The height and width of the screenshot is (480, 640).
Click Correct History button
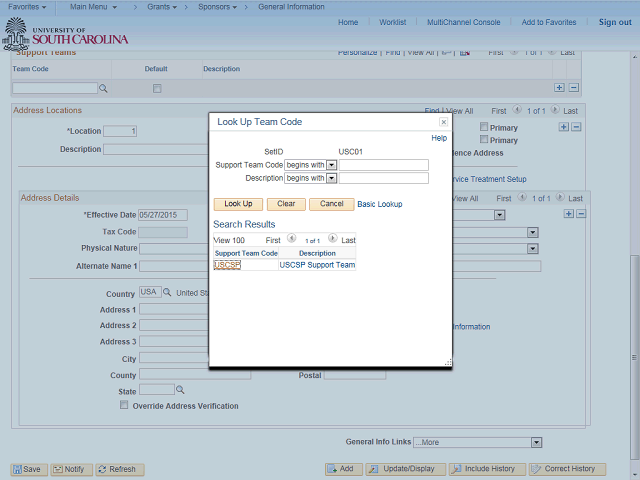[567, 469]
